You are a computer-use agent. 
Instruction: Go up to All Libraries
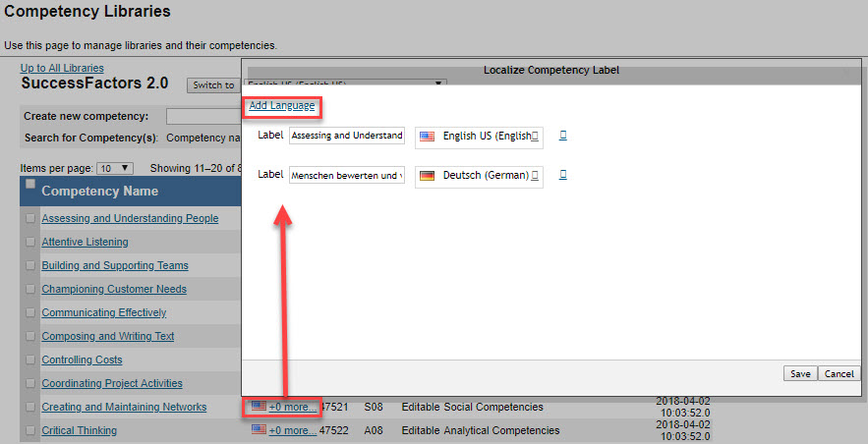[x=62, y=68]
